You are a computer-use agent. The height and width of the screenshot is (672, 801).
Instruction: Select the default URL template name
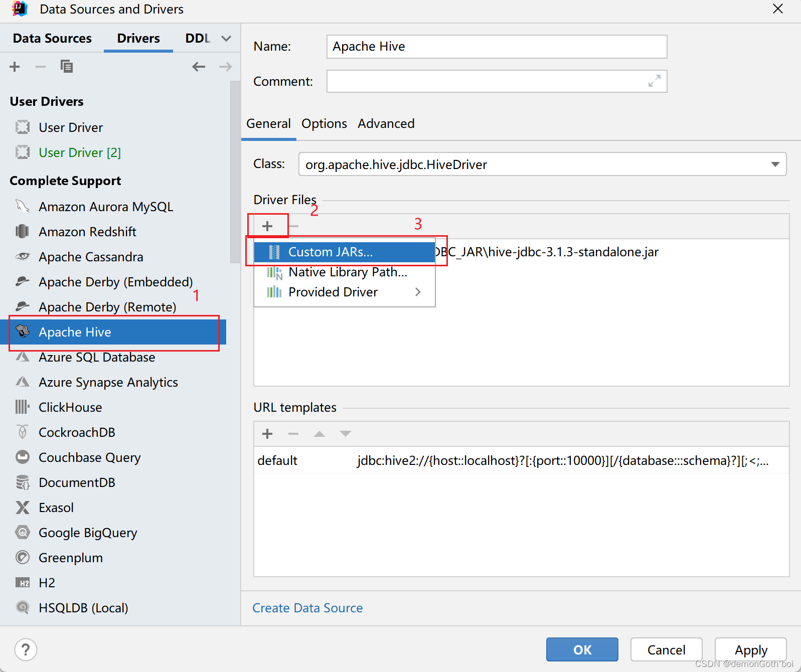[277, 460]
